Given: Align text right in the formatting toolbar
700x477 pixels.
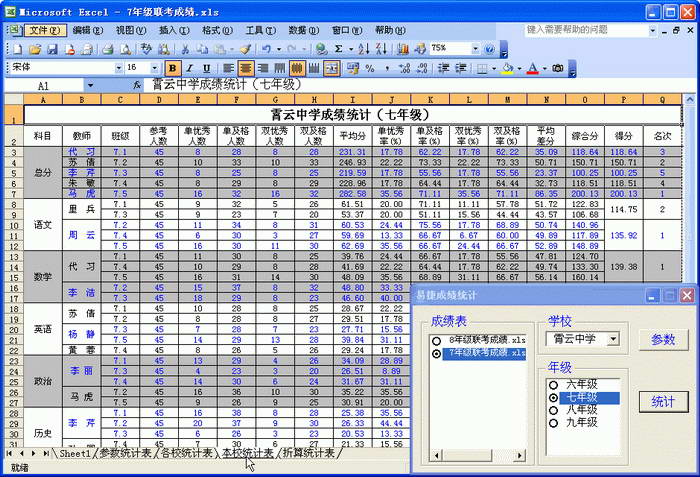Looking at the screenshot, I should point(263,68).
